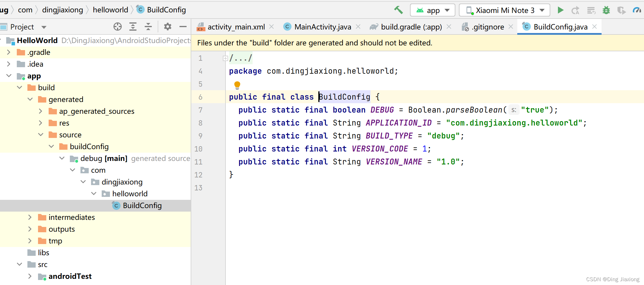
Task: Expand the outputs folder
Action: coord(30,229)
